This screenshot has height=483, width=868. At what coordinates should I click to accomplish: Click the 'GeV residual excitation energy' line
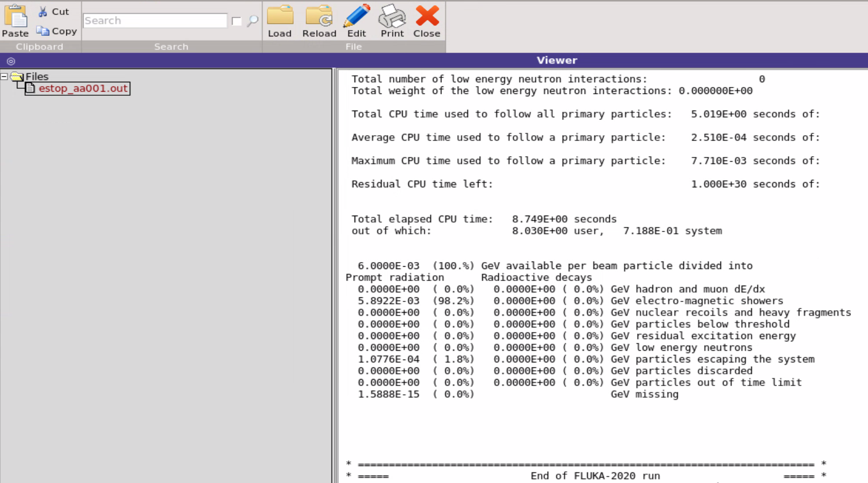703,336
